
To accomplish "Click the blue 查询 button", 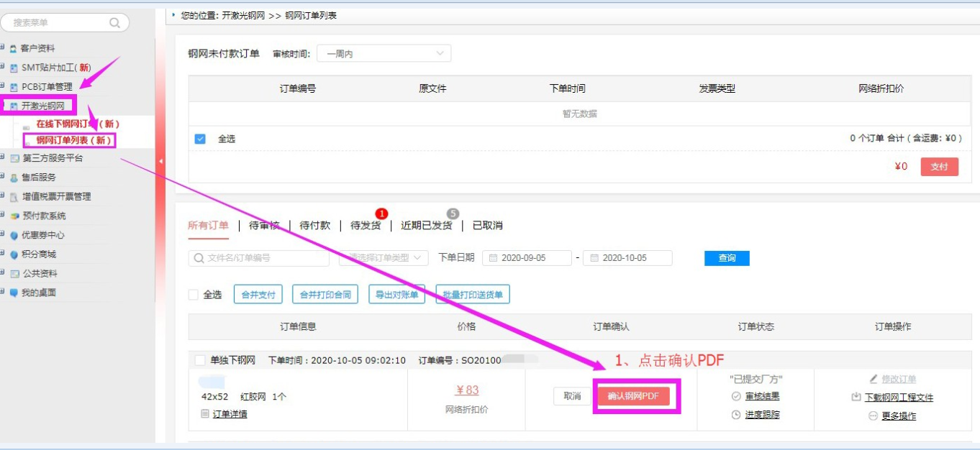I will 727,258.
